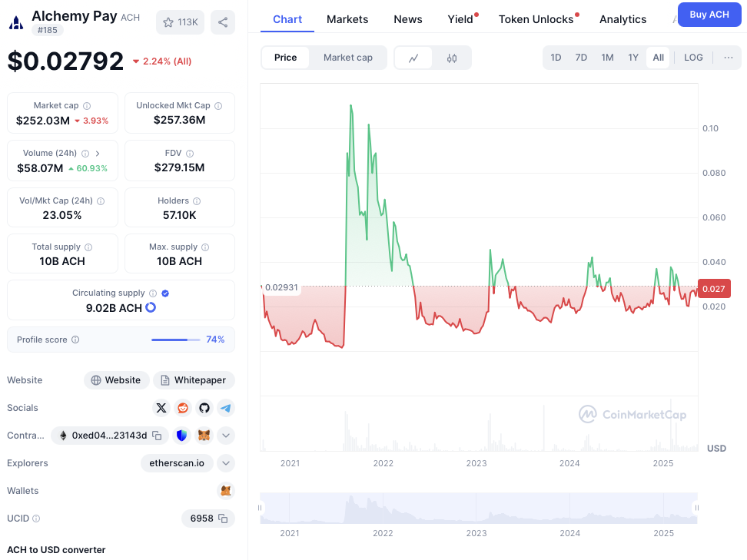
Task: Open Max. supply info icon
Action: pyautogui.click(x=205, y=247)
